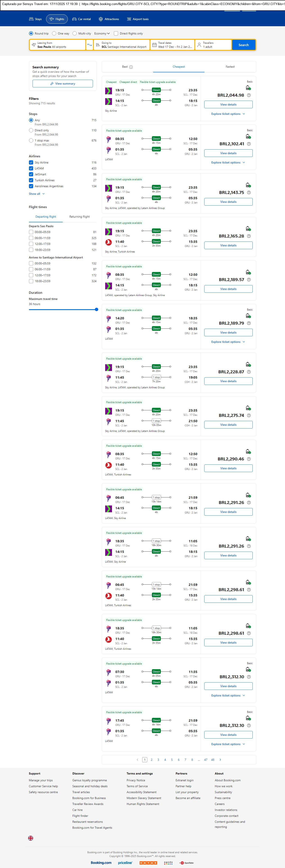Select the One way radio button
The image size is (285, 868).
[x=54, y=33]
